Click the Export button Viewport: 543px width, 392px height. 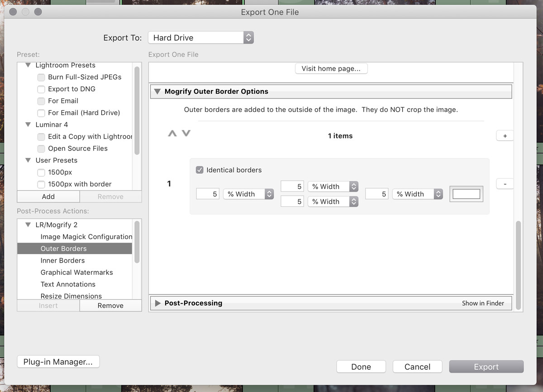point(486,367)
